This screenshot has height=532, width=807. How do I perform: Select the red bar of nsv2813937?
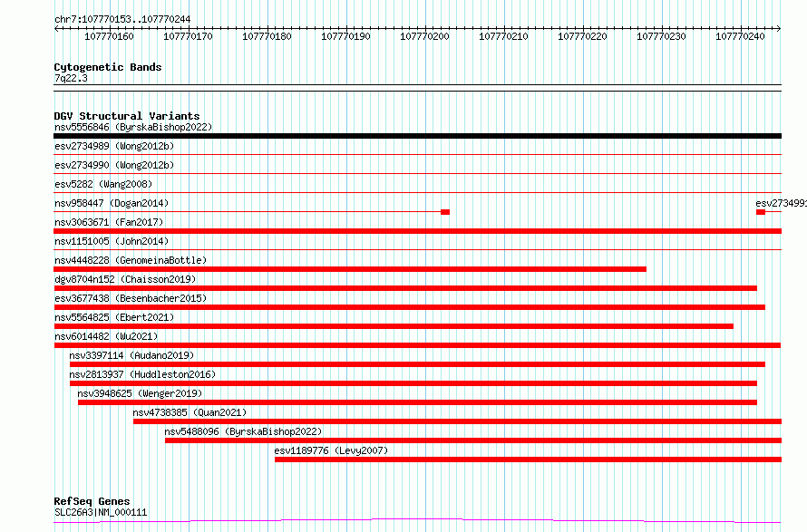pyautogui.click(x=413, y=383)
